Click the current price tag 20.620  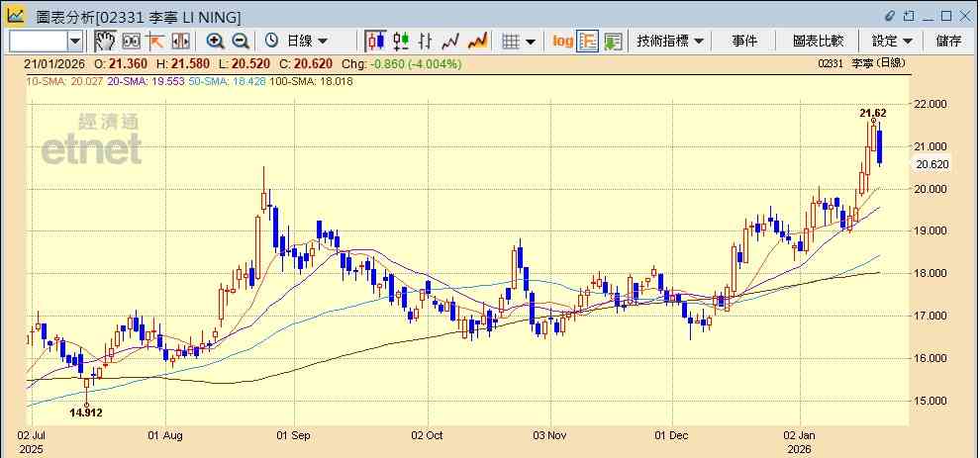(932, 164)
